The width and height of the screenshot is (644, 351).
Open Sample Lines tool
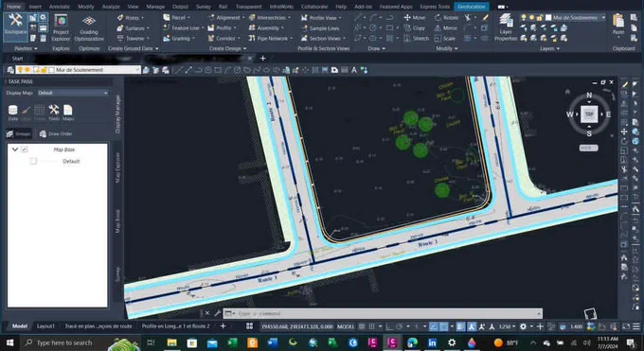point(320,28)
